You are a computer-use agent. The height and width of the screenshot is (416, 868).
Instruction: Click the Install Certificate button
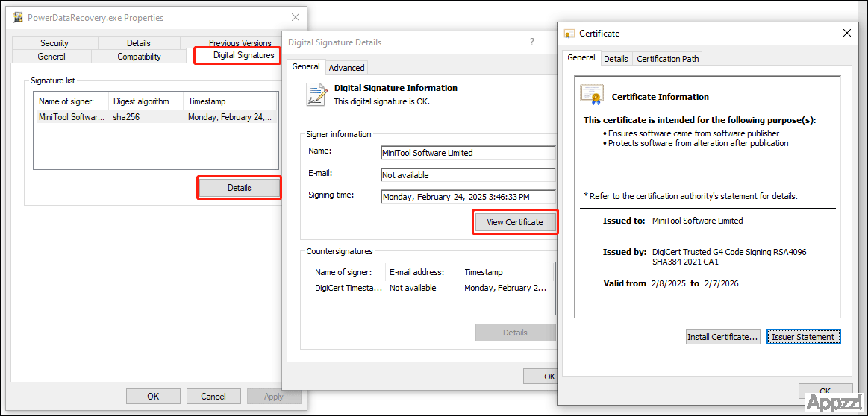(x=723, y=336)
